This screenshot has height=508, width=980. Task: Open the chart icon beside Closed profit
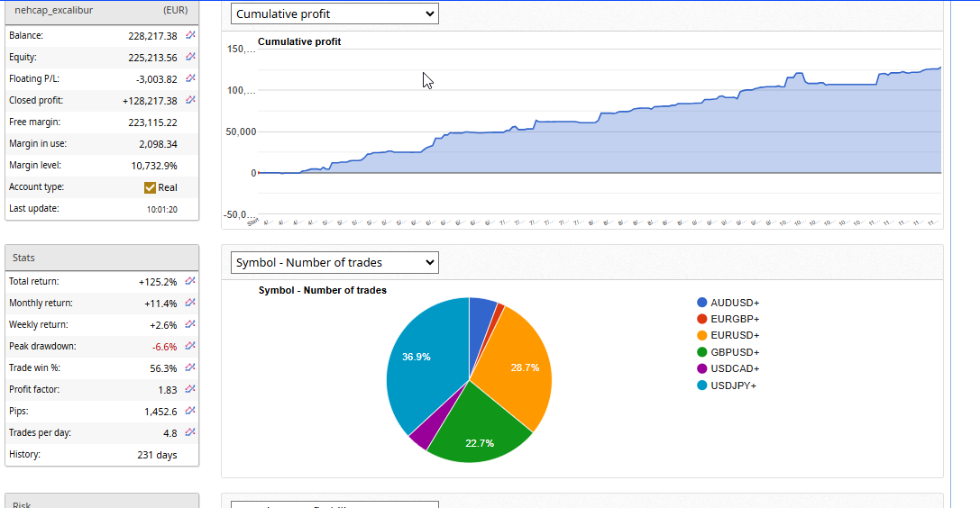tap(190, 100)
